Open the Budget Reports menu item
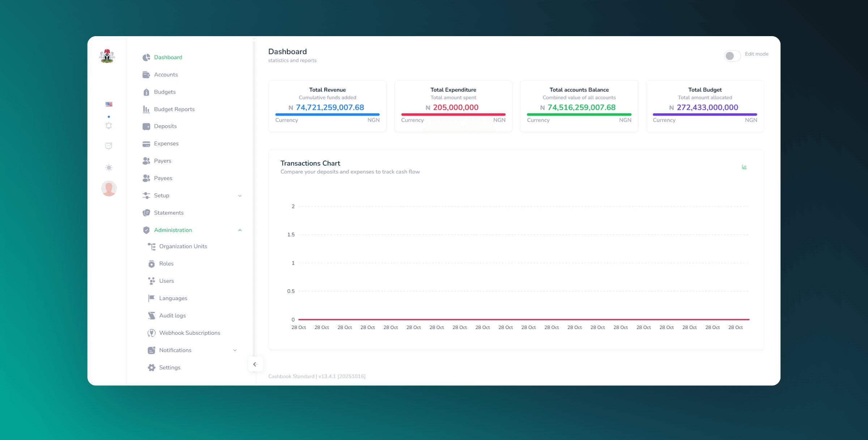 (x=174, y=109)
